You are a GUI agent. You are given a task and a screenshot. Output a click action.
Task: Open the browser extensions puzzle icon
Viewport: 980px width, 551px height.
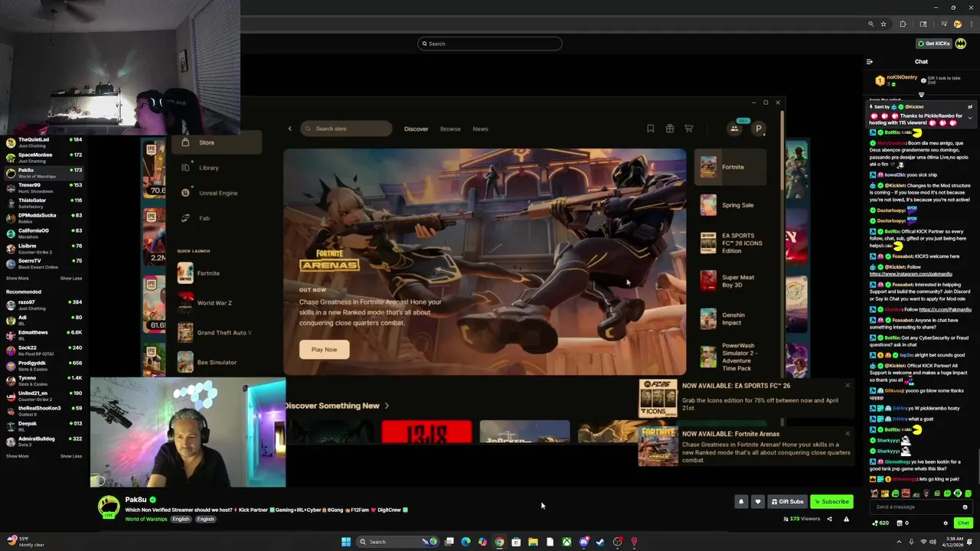[x=903, y=24]
